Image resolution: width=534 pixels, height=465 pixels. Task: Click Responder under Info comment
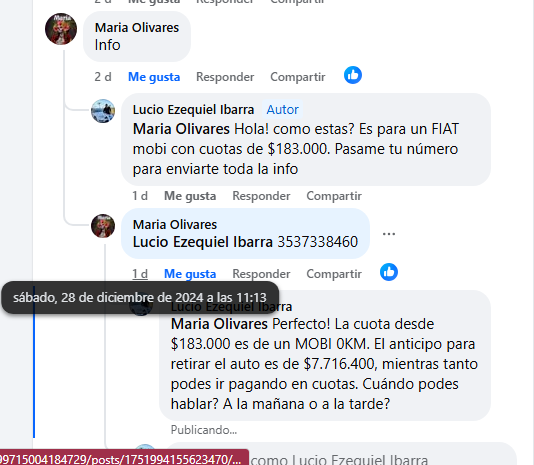(225, 77)
